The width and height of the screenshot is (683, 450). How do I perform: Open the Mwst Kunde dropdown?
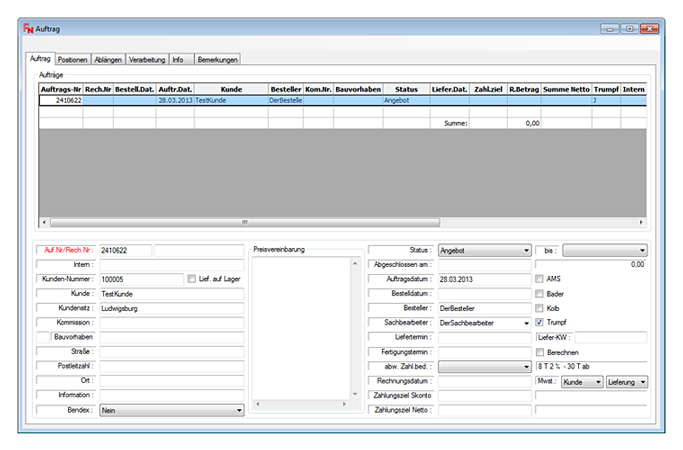click(x=582, y=382)
